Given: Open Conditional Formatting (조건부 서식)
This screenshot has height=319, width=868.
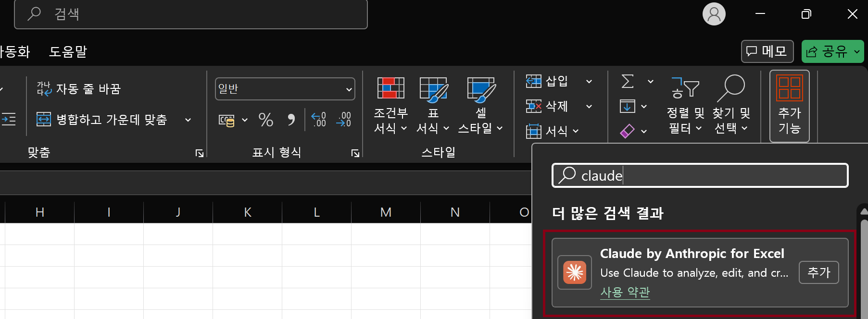Looking at the screenshot, I should point(390,106).
